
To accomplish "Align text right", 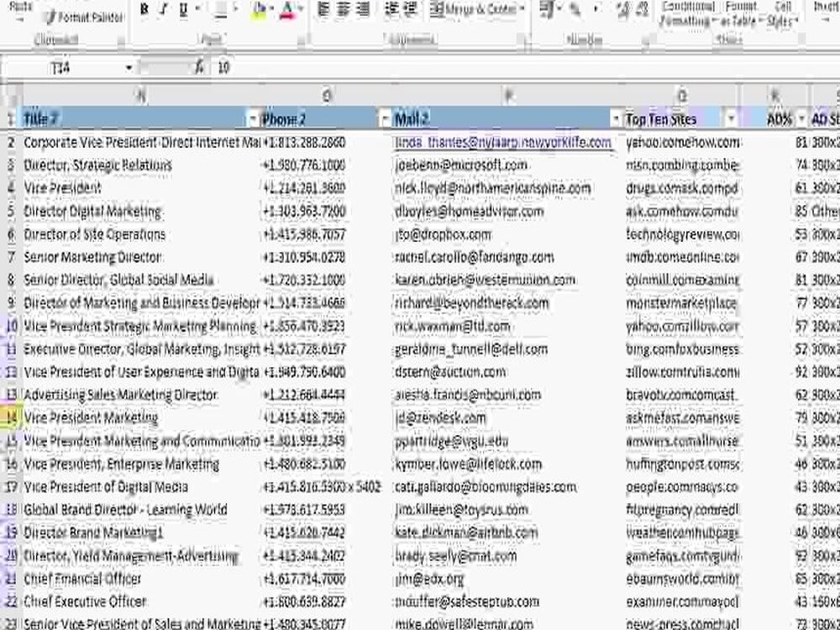I will click(363, 9).
